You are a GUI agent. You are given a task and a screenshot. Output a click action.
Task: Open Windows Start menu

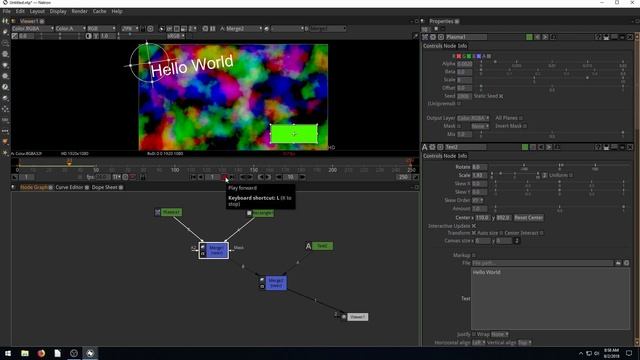tap(8, 353)
